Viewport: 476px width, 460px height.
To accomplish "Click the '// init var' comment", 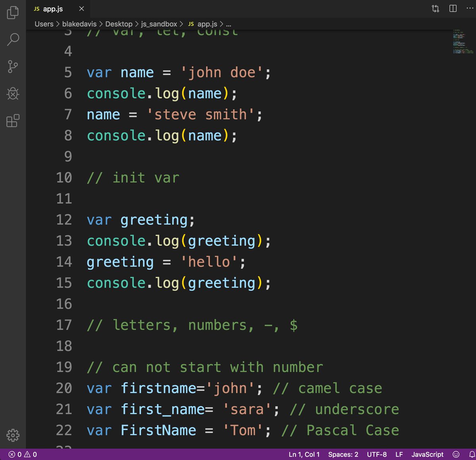I will 133,178.
